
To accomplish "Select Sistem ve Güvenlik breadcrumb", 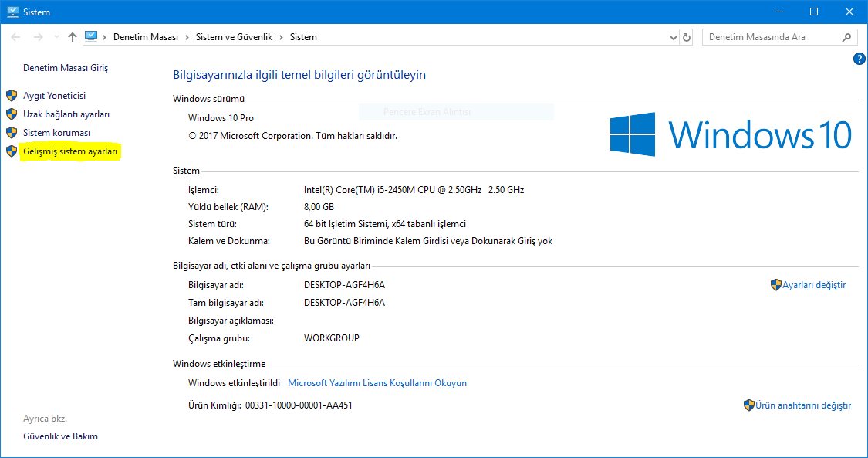I will click(x=234, y=37).
